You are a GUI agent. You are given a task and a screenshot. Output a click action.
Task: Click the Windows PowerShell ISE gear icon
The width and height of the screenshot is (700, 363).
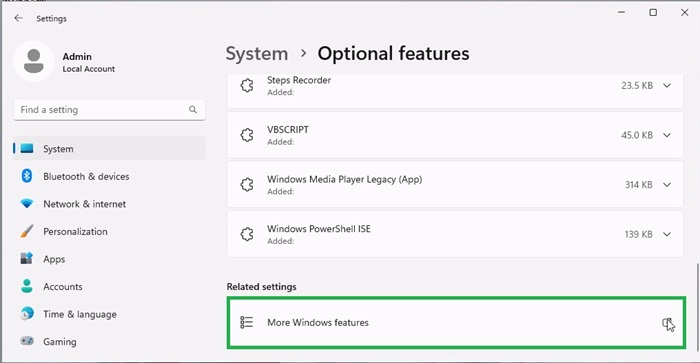247,234
